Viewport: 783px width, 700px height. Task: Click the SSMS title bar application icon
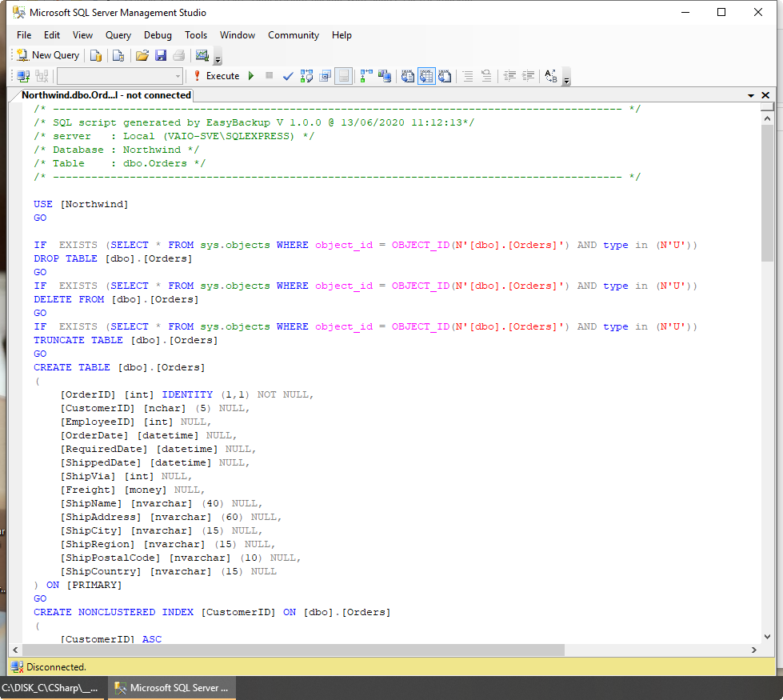coord(19,13)
